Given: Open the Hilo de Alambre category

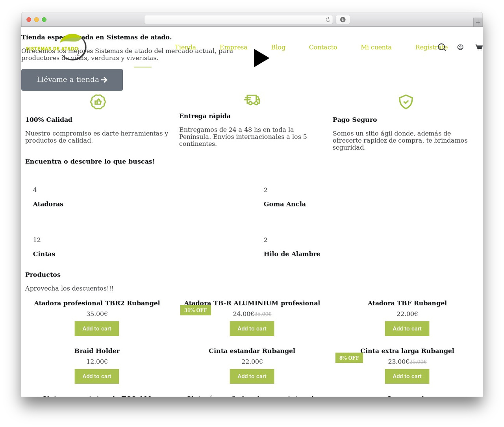Looking at the screenshot, I should click(292, 254).
